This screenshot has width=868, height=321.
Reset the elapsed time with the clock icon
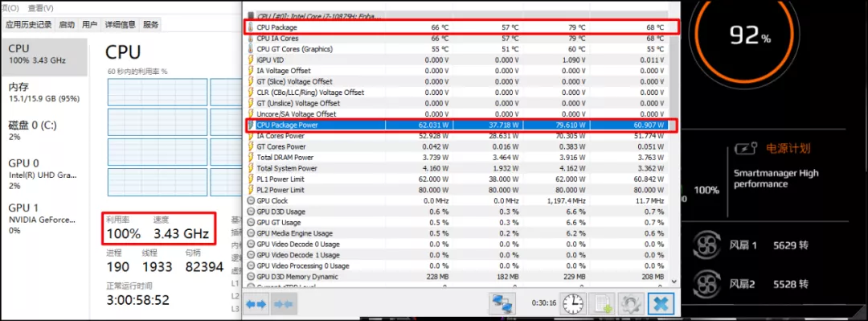tap(573, 304)
